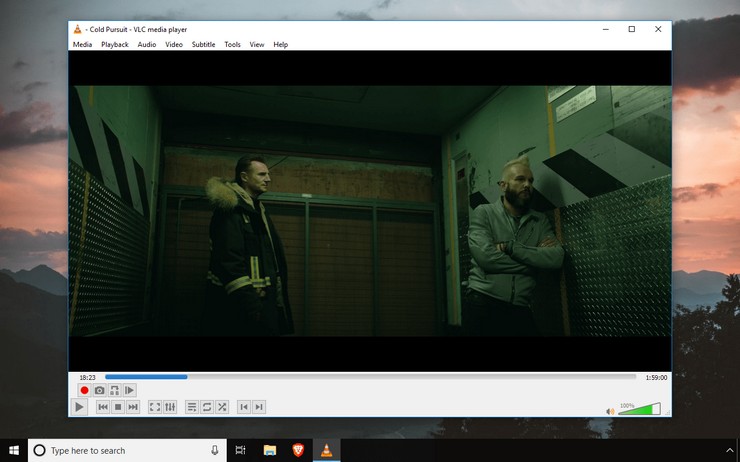Enable random shuffle playback
Screen dimensions: 740x462
(222, 407)
